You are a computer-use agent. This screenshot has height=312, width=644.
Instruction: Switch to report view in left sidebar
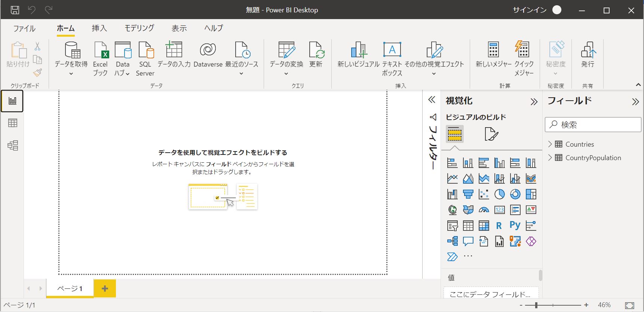tap(12, 101)
